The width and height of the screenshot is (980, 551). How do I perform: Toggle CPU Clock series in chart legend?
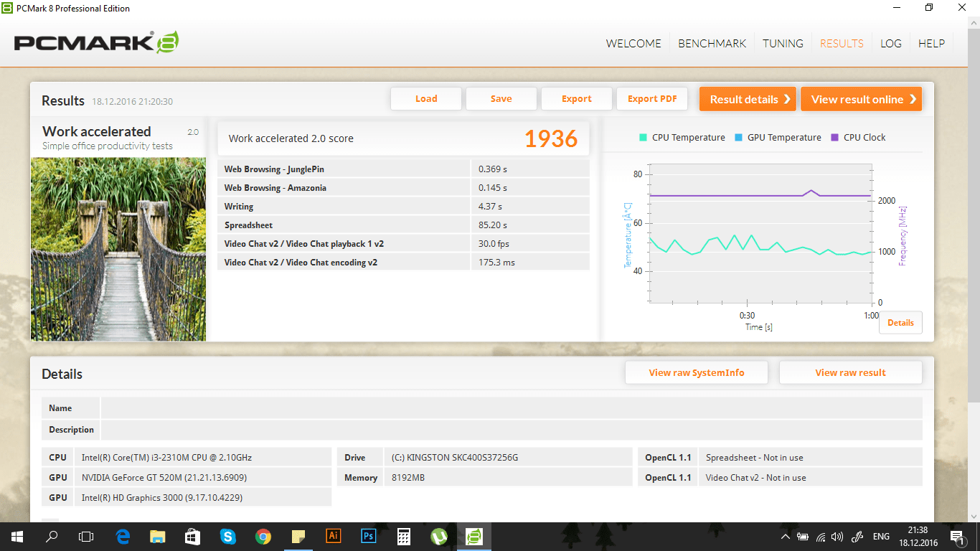tap(858, 138)
